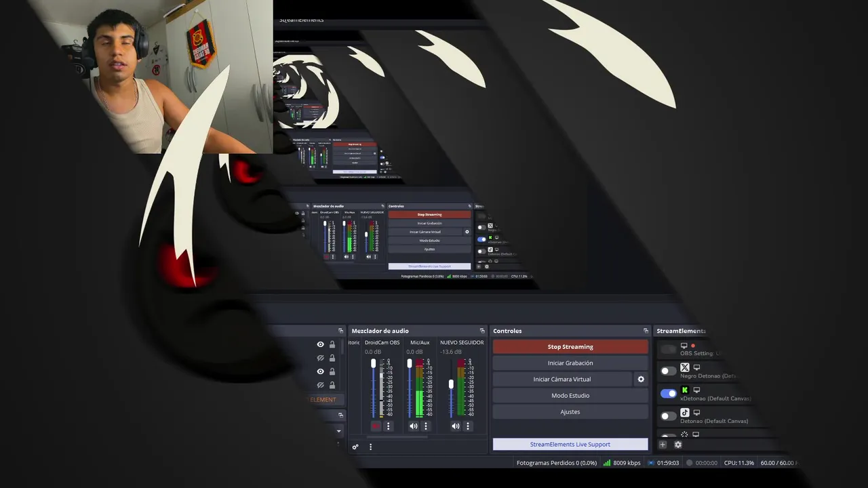
Task: Undock the sources panel beside eye icons
Action: [x=341, y=331]
